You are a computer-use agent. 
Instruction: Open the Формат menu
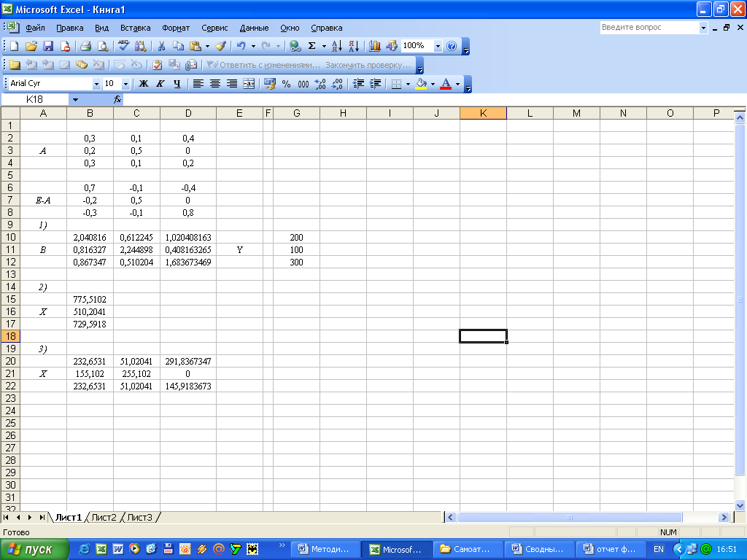(x=176, y=28)
